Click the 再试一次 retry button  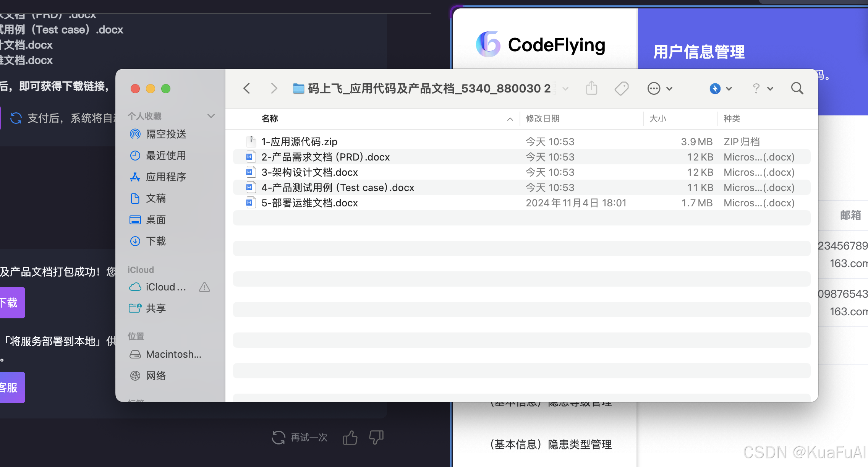(300, 438)
